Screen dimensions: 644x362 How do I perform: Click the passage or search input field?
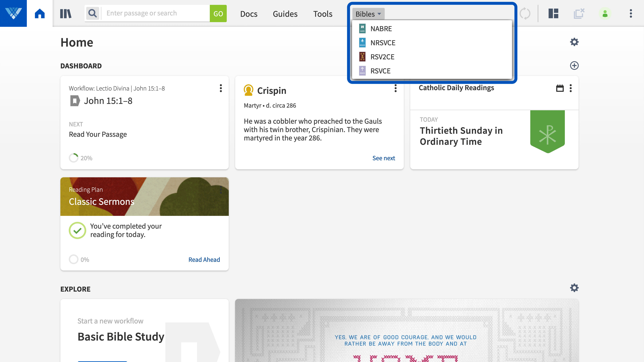(155, 13)
